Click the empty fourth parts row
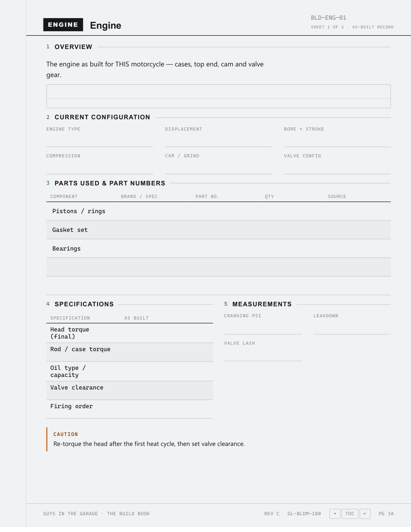This screenshot has width=411, height=532. (x=219, y=267)
